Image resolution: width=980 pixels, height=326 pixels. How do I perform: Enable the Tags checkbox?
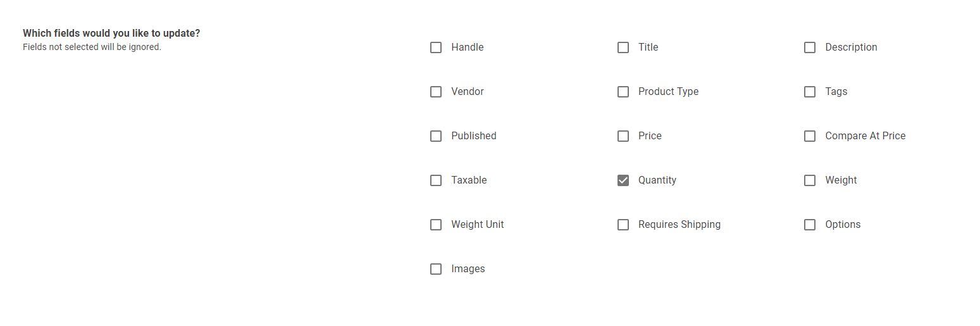pyautogui.click(x=810, y=92)
